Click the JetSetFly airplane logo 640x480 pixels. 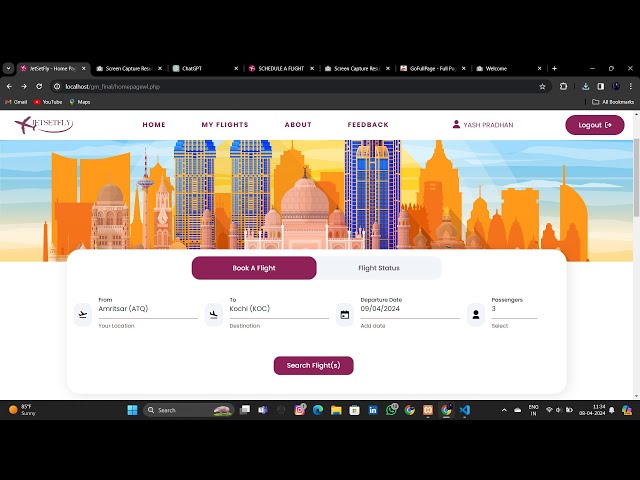(44, 124)
